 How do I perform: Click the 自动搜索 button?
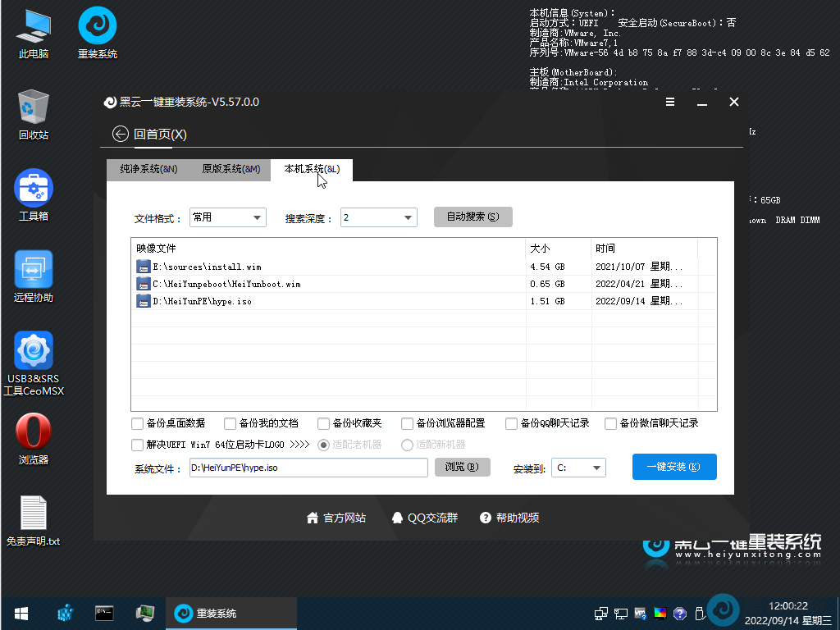(x=472, y=217)
